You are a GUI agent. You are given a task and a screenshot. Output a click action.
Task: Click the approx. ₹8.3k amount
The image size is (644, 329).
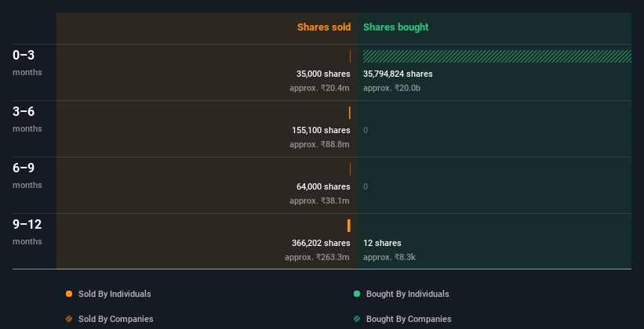click(x=389, y=257)
